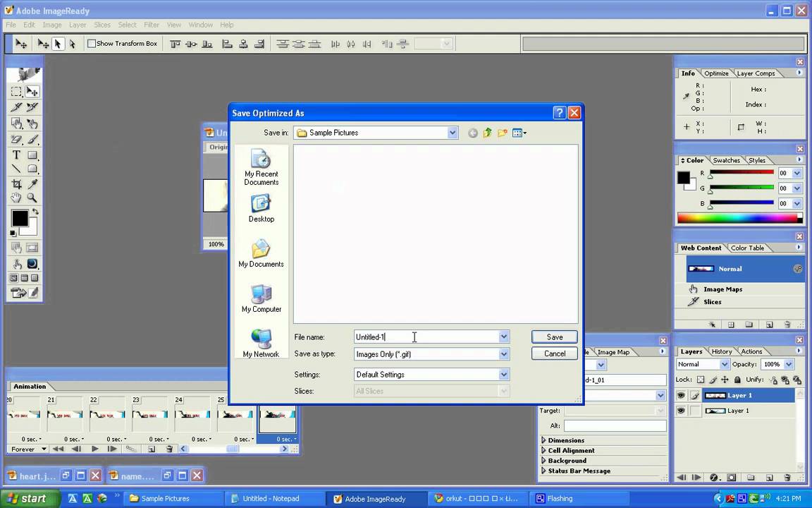Screen dimensions: 812x508
Task: Select the Eyedropper tool
Action: tap(32, 183)
